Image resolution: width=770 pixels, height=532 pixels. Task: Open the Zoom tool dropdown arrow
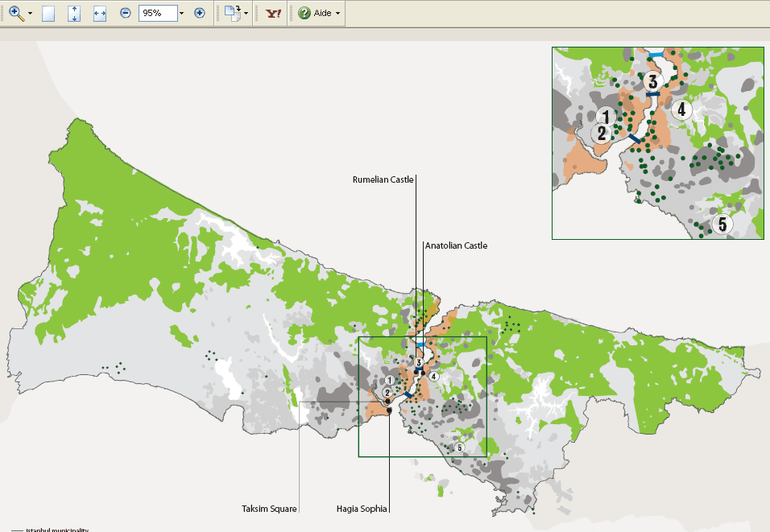(28, 14)
